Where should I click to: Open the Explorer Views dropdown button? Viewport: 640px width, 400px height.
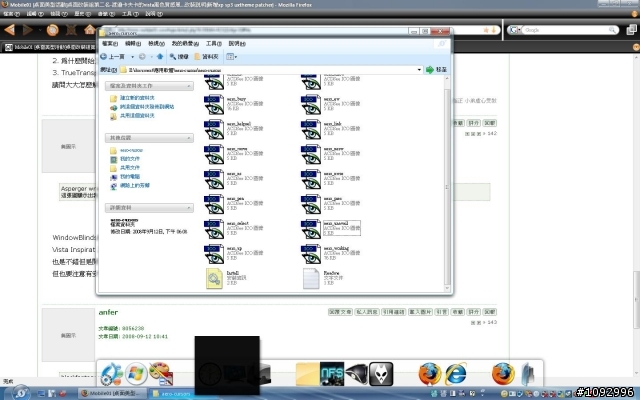pyautogui.click(x=231, y=56)
